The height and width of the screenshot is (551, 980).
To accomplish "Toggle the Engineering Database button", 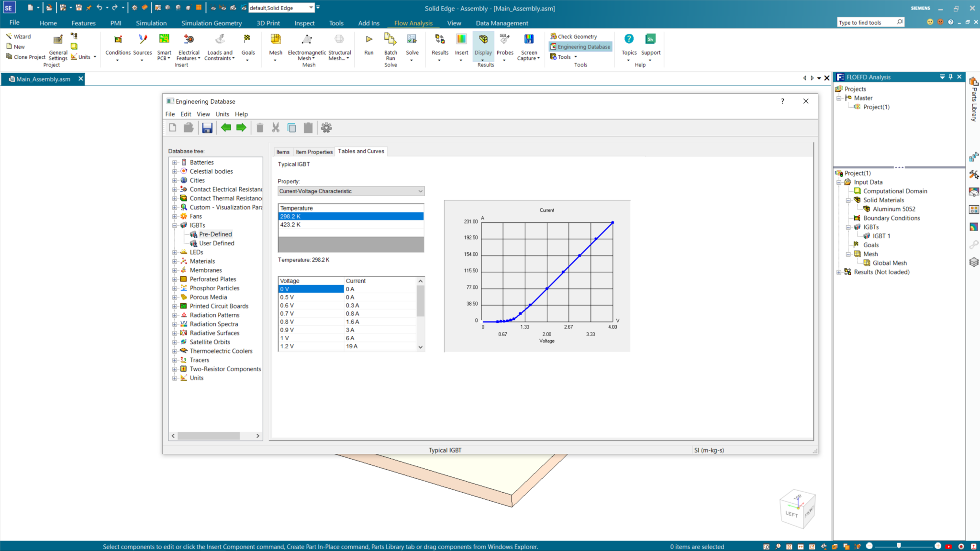I will [580, 46].
